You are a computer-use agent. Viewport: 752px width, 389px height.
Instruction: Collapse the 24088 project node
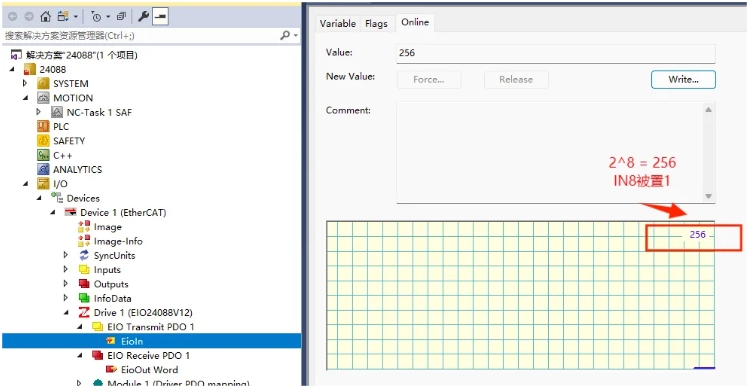[x=12, y=70]
